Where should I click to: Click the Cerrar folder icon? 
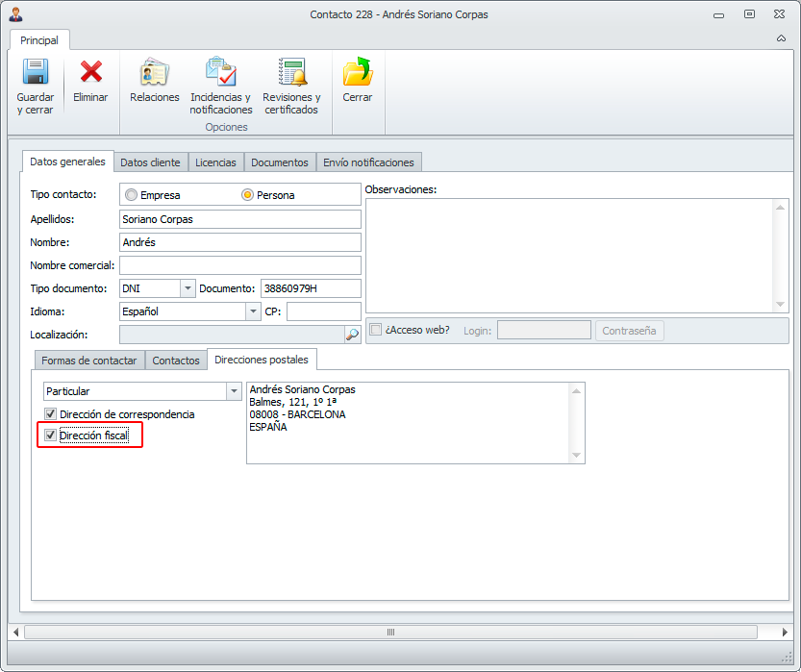pyautogui.click(x=357, y=74)
